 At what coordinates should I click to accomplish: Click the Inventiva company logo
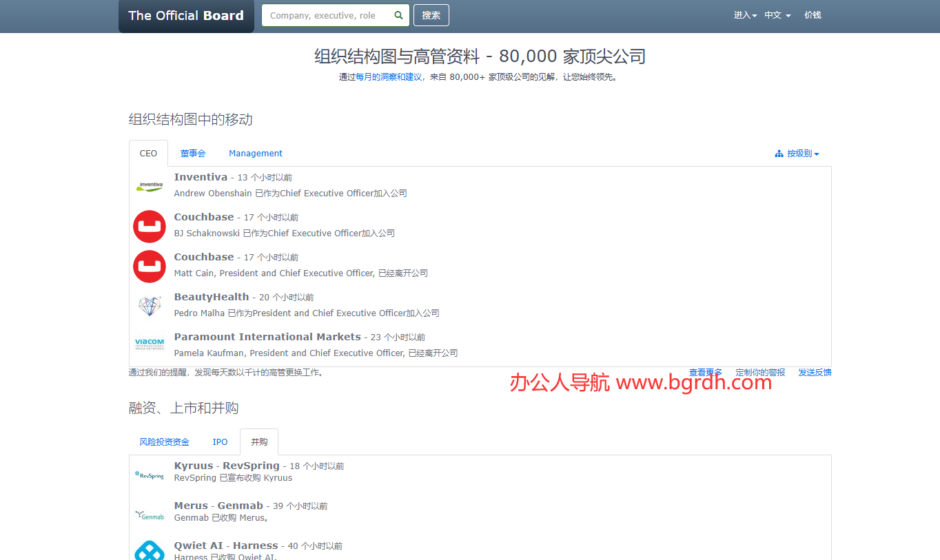coord(150,185)
